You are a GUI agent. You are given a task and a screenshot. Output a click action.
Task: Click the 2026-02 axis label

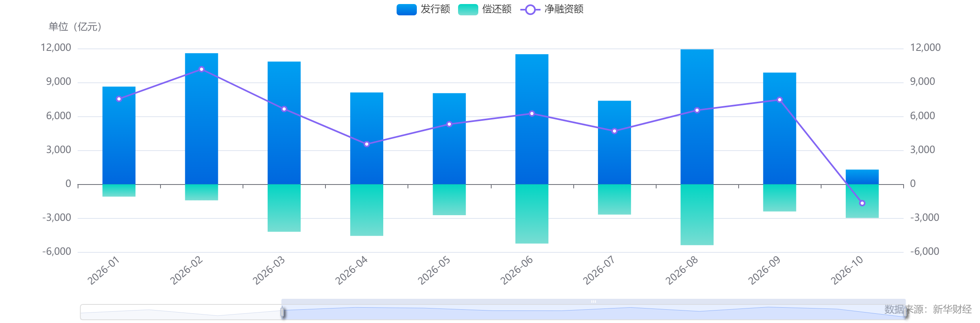pos(186,271)
